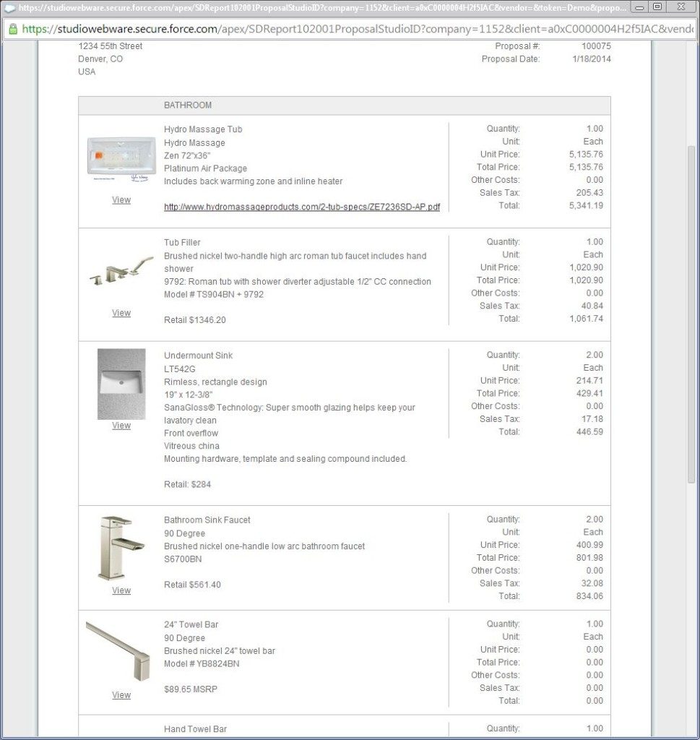Click the 'Model # YB8824BN' text
Viewport: 700px width, 740px height.
[202, 664]
